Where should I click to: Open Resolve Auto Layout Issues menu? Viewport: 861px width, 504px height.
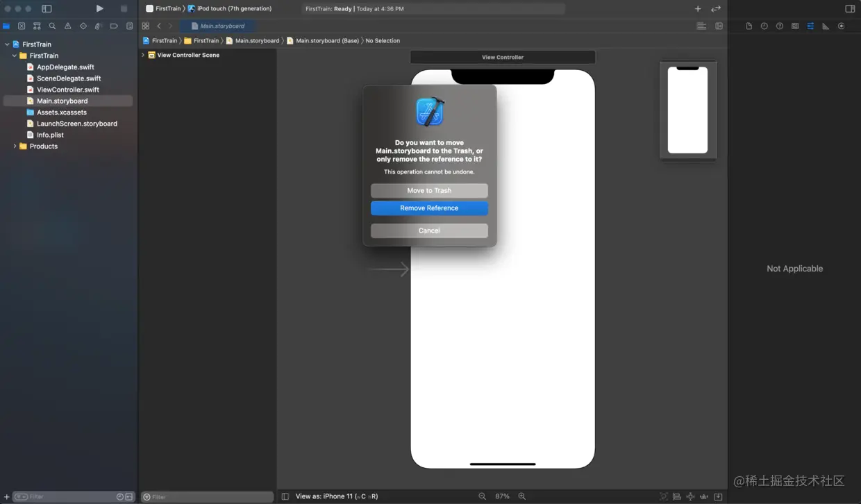coord(704,496)
